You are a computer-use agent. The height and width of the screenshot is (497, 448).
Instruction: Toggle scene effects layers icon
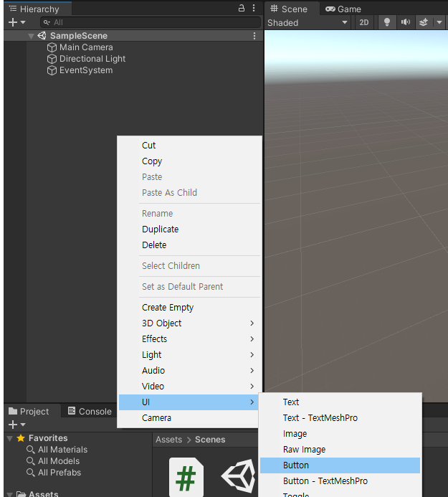click(424, 22)
